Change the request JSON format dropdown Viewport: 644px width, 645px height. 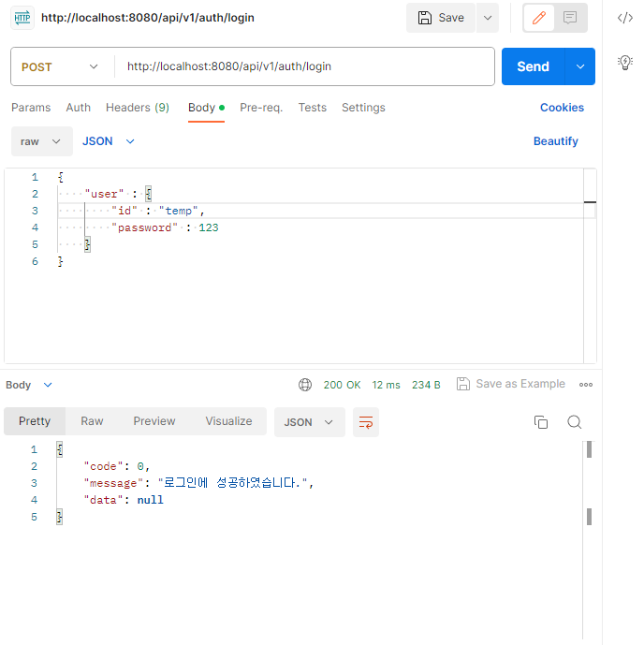(109, 141)
